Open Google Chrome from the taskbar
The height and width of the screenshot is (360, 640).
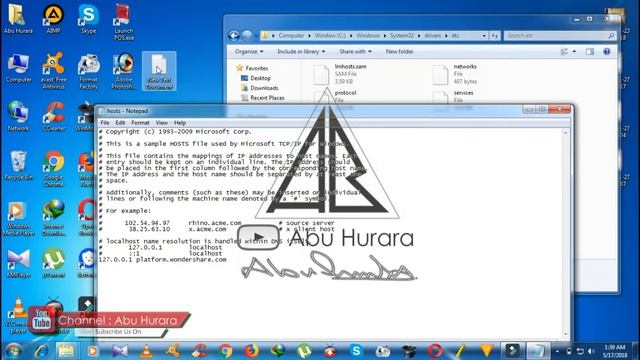(x=225, y=351)
